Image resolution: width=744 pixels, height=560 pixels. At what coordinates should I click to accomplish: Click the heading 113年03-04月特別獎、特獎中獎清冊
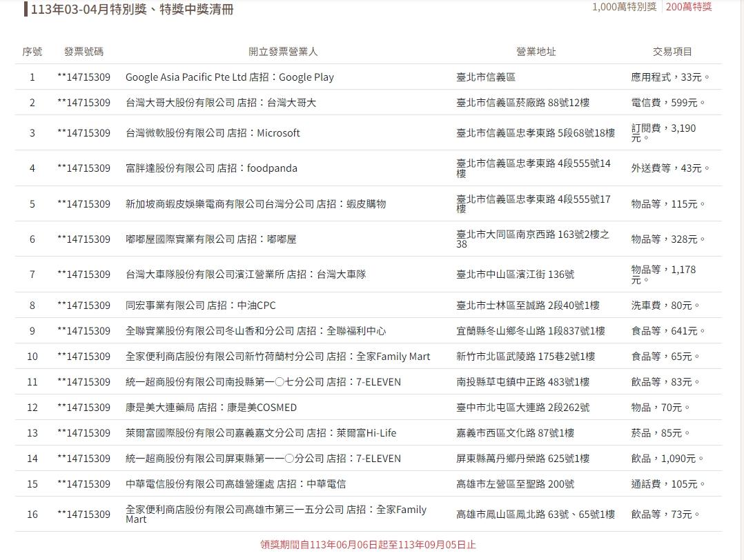[x=132, y=9]
